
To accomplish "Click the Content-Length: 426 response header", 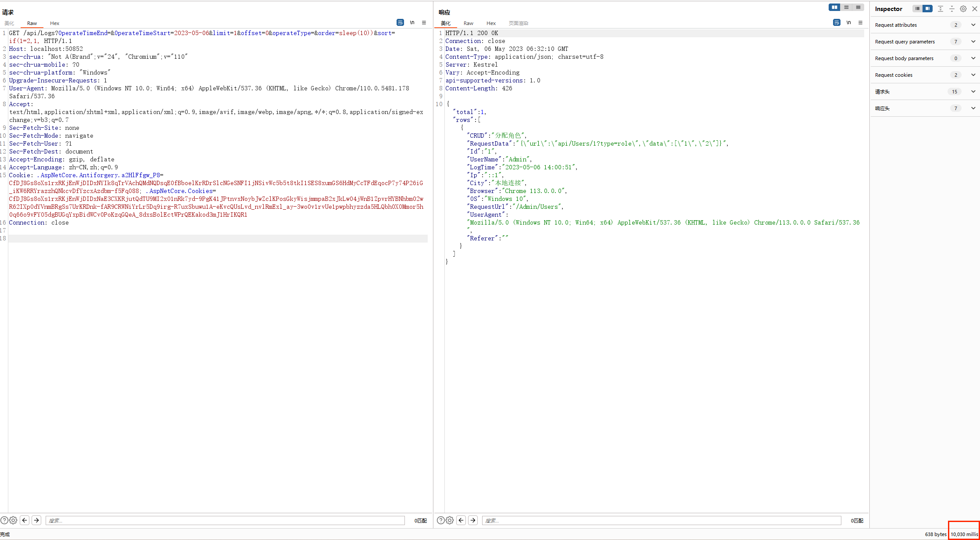I will pyautogui.click(x=479, y=88).
